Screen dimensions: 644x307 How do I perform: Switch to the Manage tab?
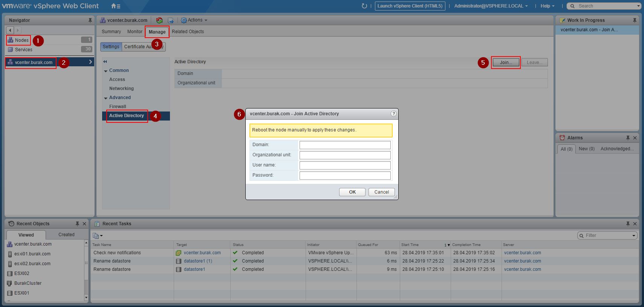coord(157,32)
